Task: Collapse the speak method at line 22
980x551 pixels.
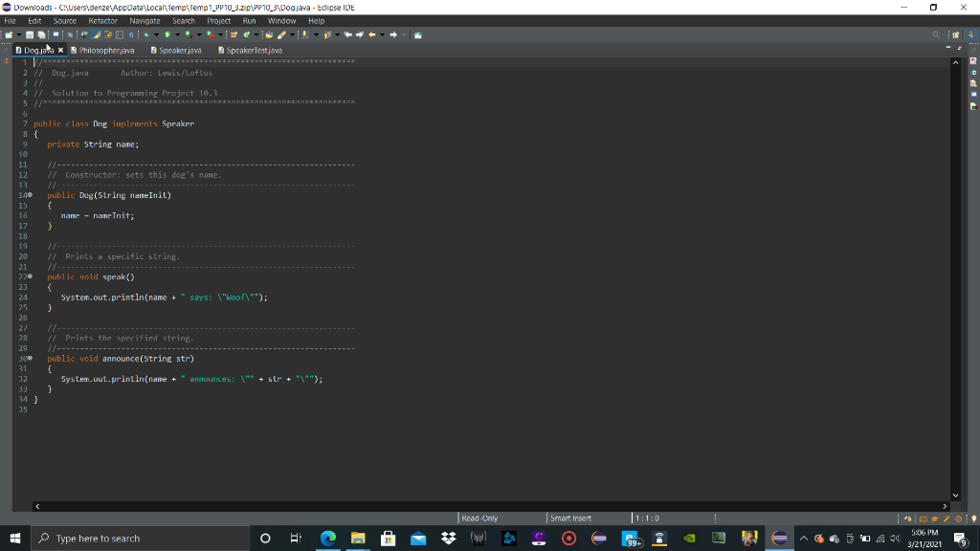Action: point(30,276)
